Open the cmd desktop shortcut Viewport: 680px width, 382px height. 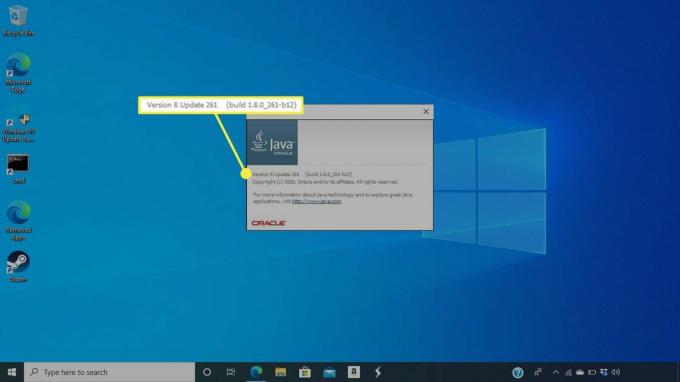[18, 169]
